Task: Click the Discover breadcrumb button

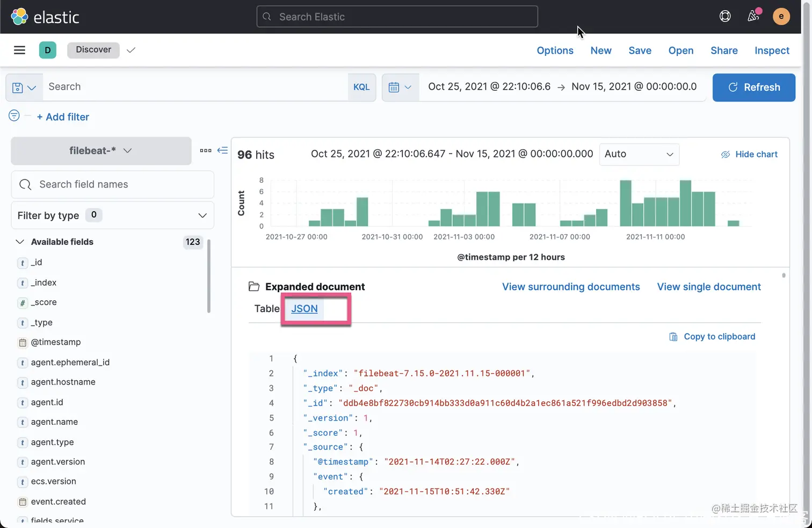Action: pos(93,49)
